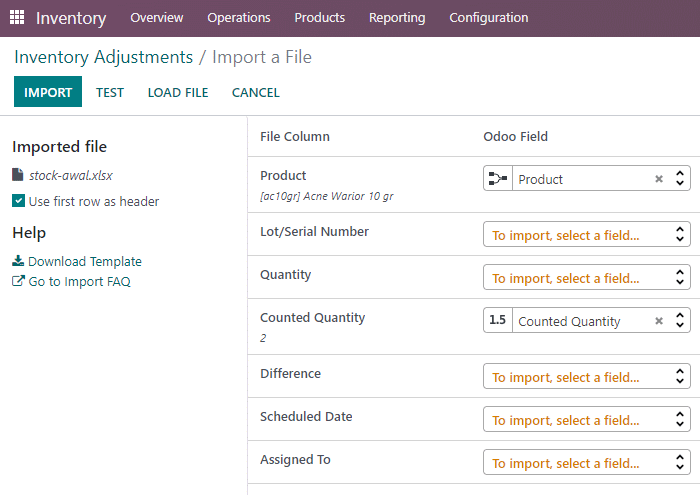Image resolution: width=700 pixels, height=495 pixels.
Task: Open Assigned To field selector dropdown
Action: coord(587,462)
